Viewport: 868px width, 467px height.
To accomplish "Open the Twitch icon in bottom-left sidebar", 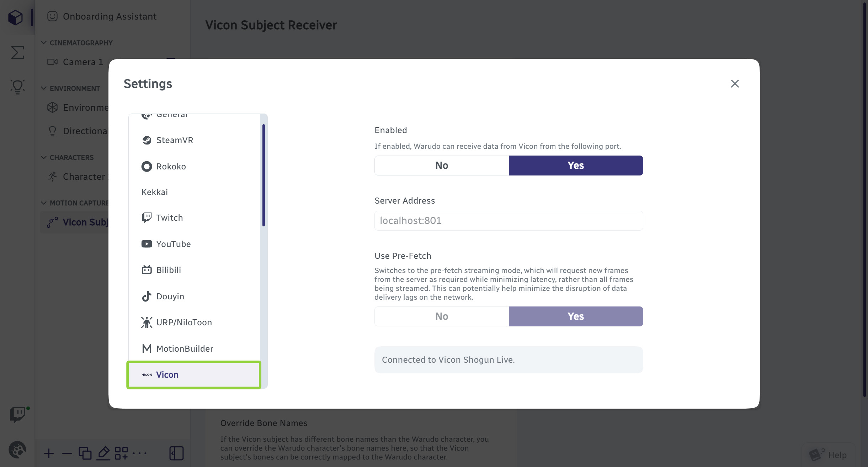I will (x=17, y=414).
